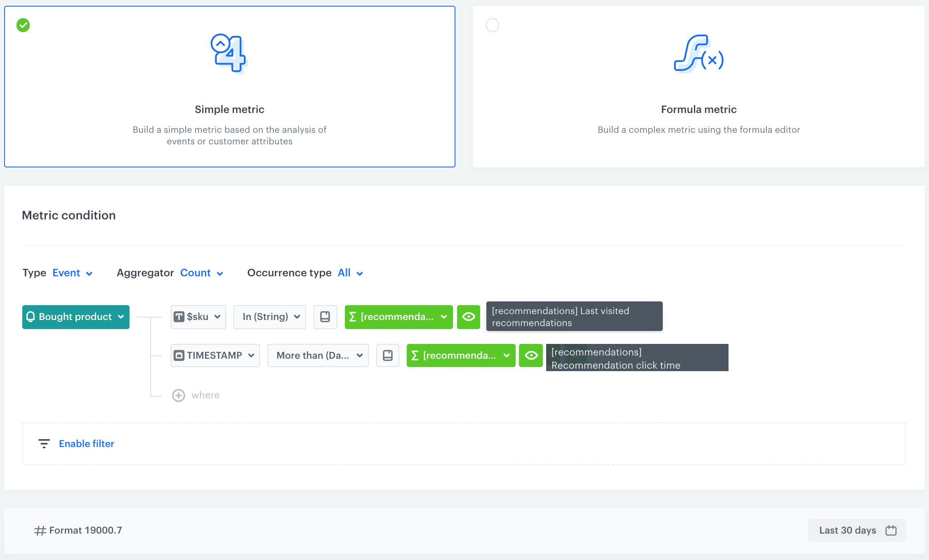Click the Bought product event selector
This screenshot has height=560, width=929.
click(75, 316)
